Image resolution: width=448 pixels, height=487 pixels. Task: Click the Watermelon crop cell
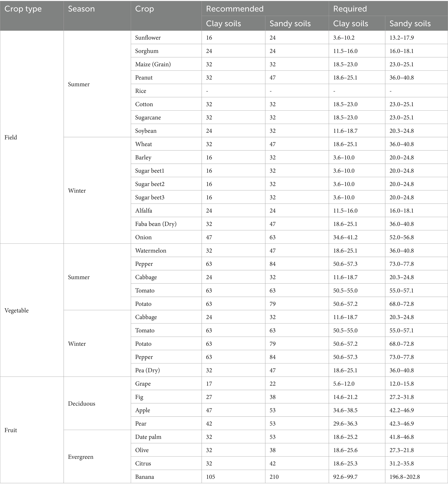[151, 251]
